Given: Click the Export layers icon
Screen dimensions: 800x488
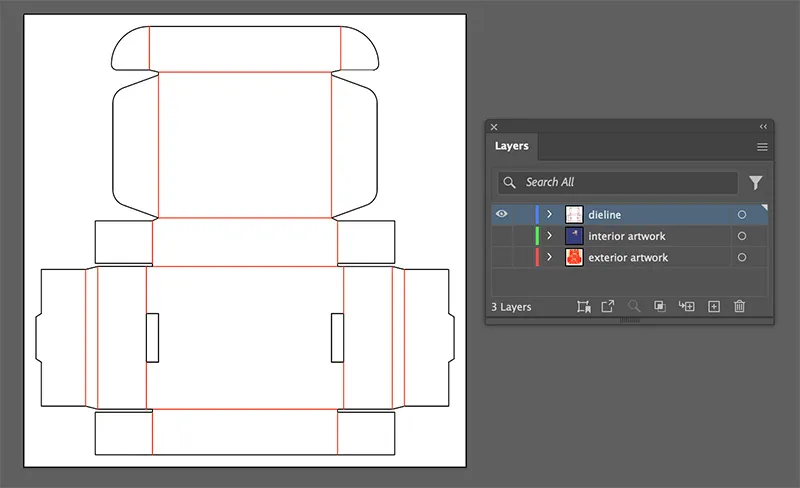Looking at the screenshot, I should (x=607, y=307).
